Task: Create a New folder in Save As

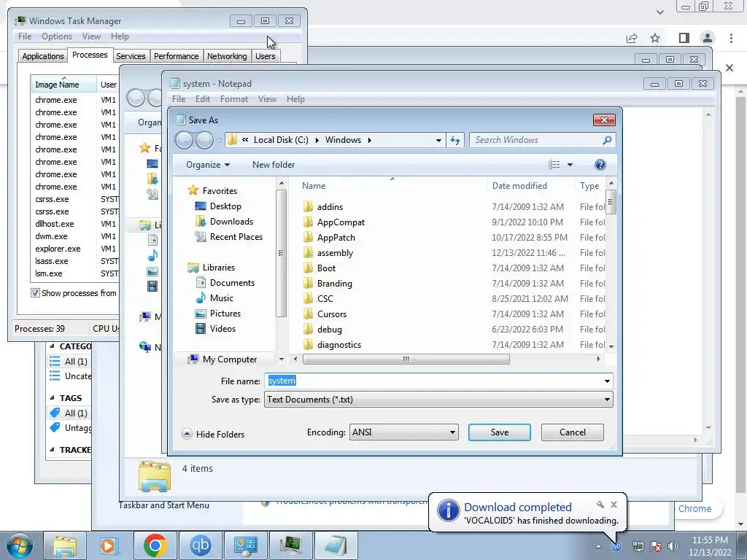Action: 274,165
